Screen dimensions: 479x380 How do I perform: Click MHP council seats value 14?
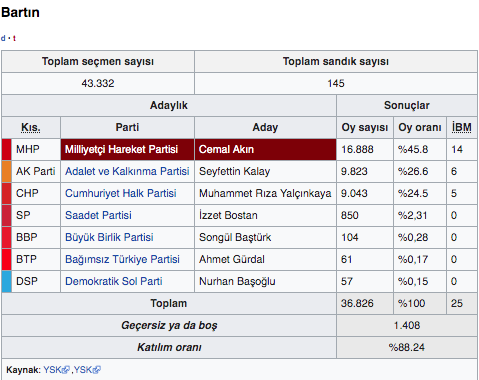pos(457,149)
